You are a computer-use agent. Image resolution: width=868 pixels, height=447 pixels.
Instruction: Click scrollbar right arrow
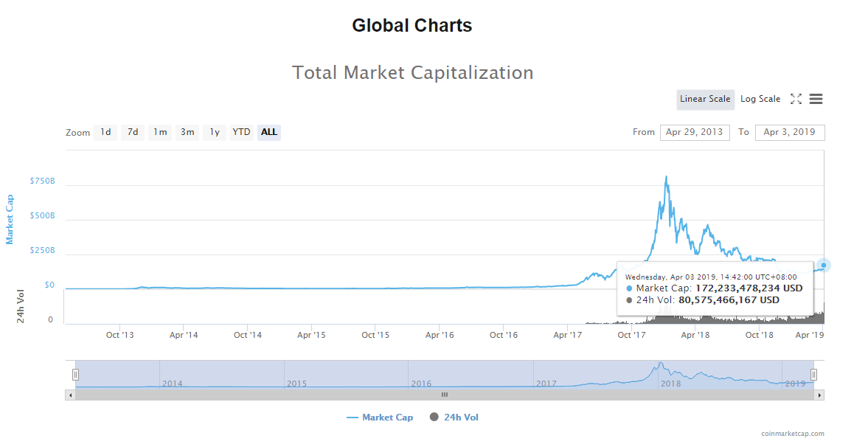[x=819, y=395]
